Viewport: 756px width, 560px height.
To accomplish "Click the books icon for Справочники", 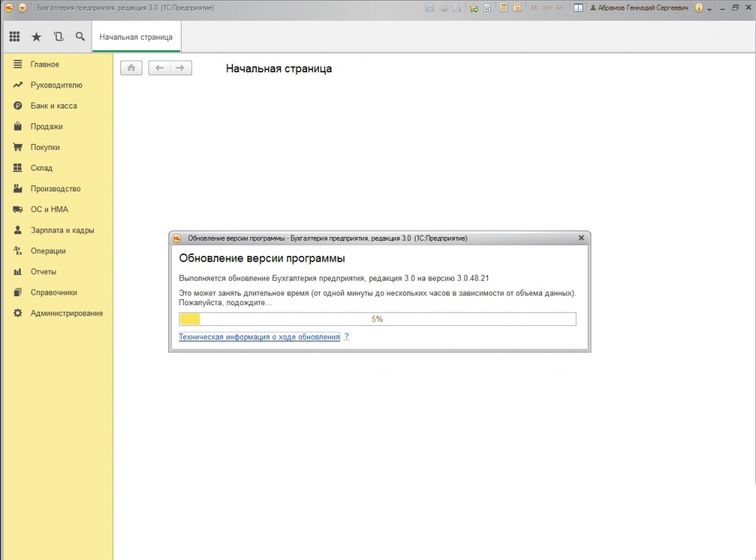I will click(x=18, y=293).
